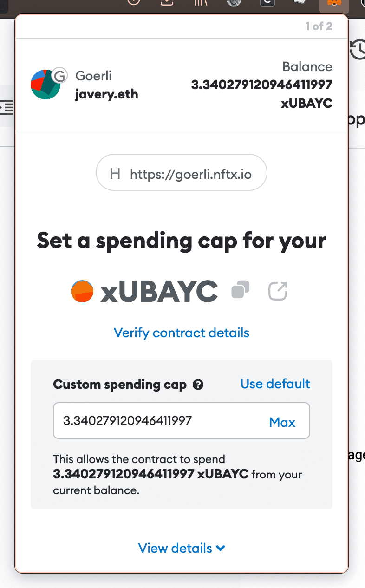Click the Custom spending cap help icon

[198, 385]
